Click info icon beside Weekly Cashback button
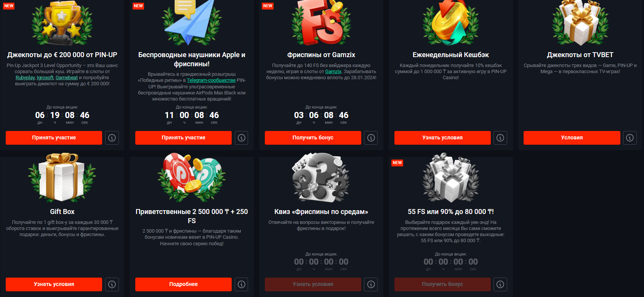644x297 pixels. point(500,138)
